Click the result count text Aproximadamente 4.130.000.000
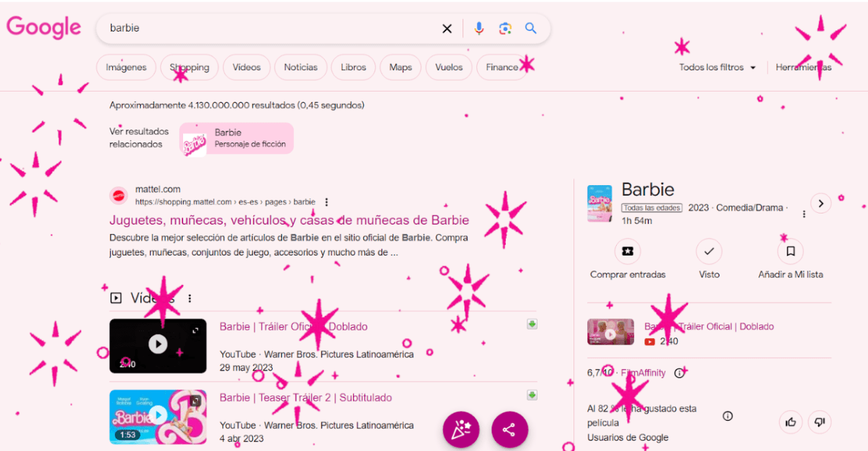 (237, 105)
